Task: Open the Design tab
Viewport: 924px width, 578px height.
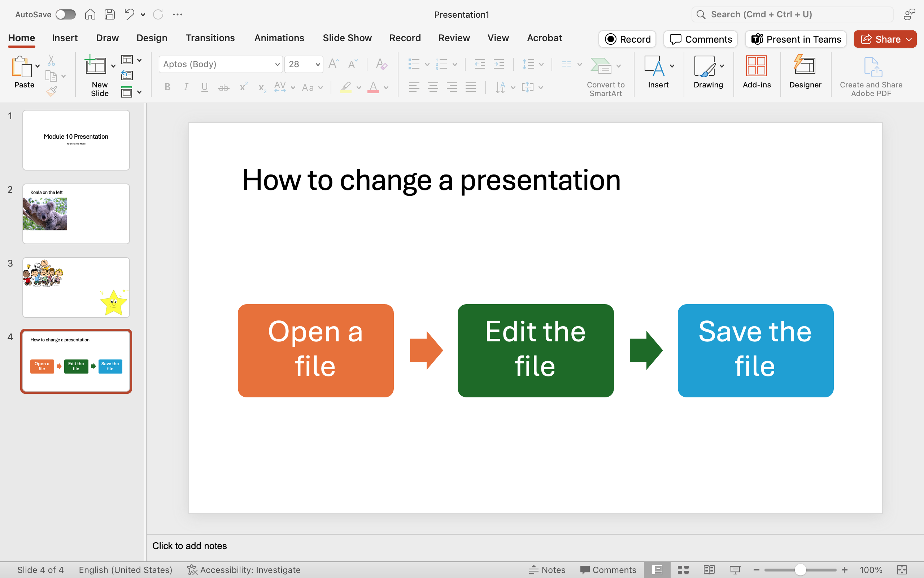Action: tap(152, 38)
